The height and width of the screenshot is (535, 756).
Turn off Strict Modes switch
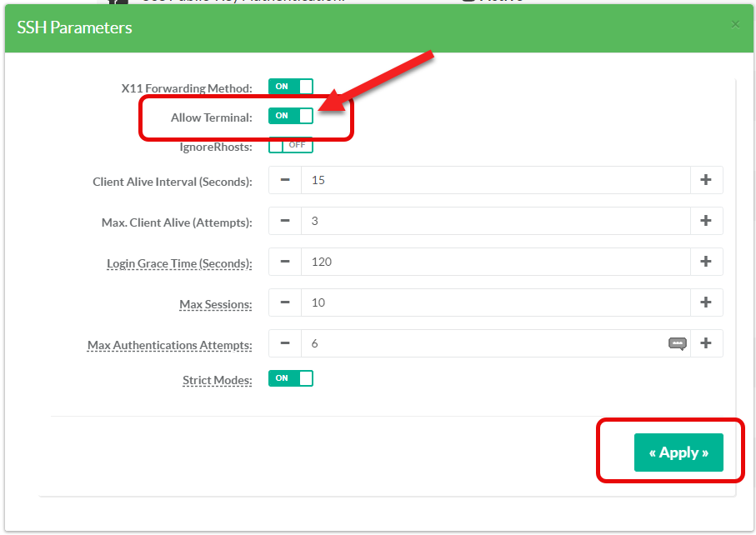click(x=290, y=378)
